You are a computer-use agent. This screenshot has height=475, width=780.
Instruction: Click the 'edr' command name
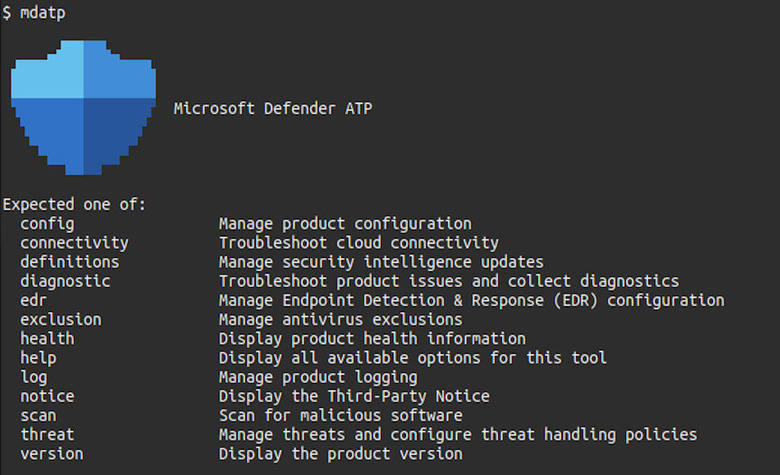pyautogui.click(x=33, y=300)
